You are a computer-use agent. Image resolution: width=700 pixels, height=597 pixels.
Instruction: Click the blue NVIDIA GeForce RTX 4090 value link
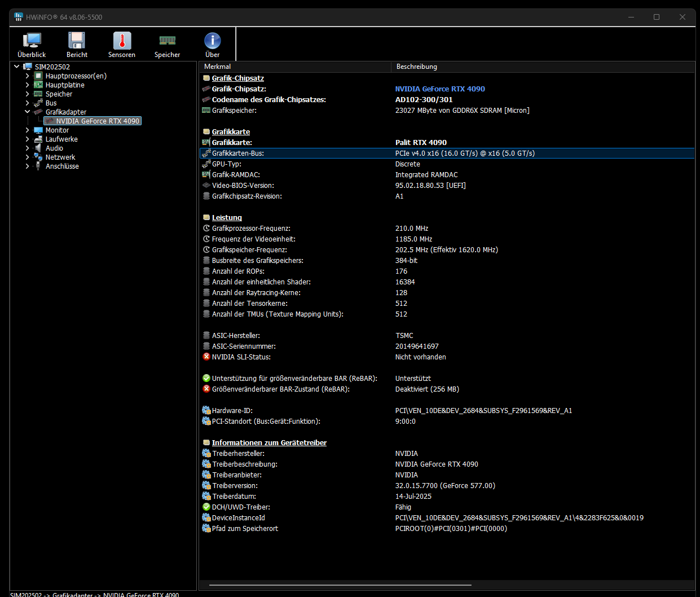440,89
